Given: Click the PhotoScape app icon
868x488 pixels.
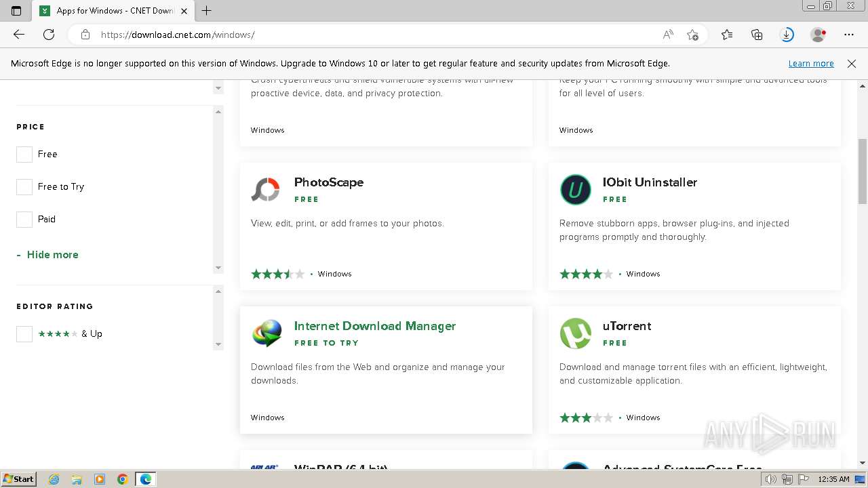Looking at the screenshot, I should [x=266, y=190].
